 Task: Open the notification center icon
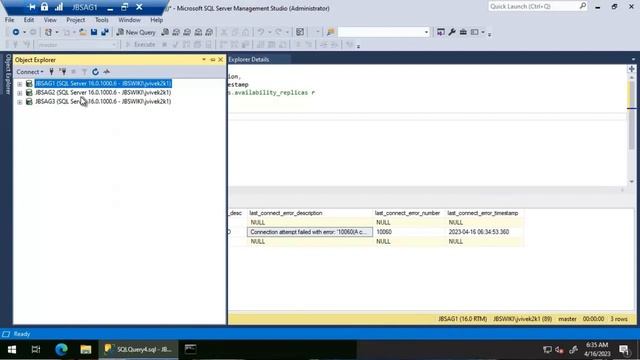pos(623,349)
